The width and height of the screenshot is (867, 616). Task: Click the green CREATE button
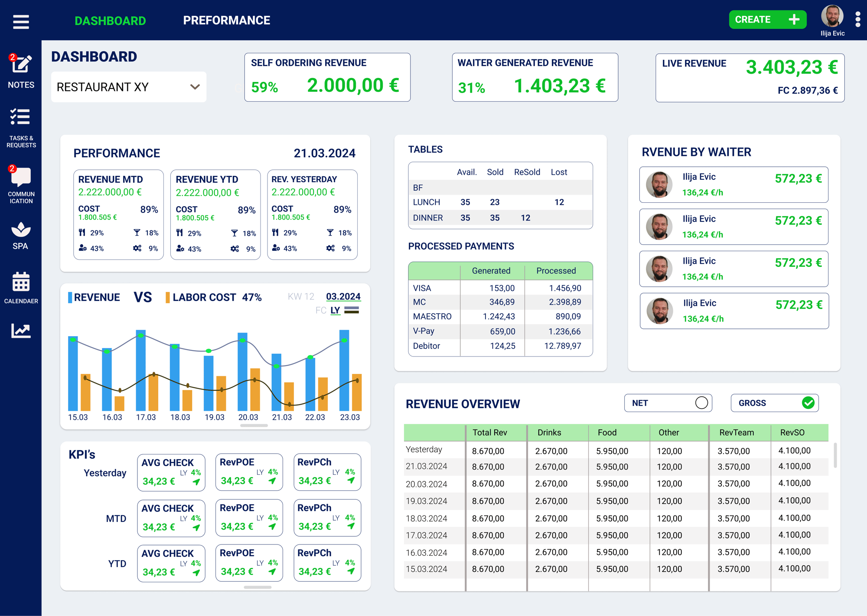pyautogui.click(x=767, y=19)
